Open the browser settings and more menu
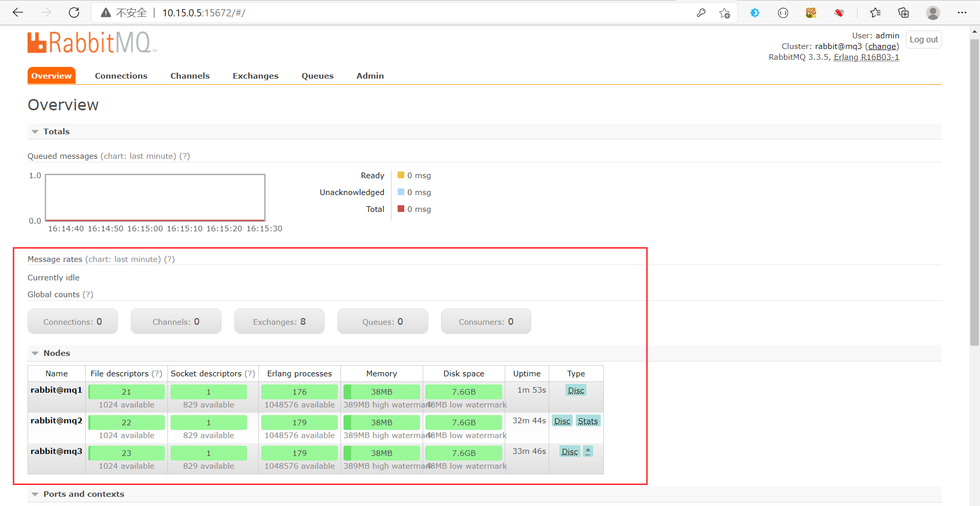Screen dimensions: 980x506 point(962,13)
